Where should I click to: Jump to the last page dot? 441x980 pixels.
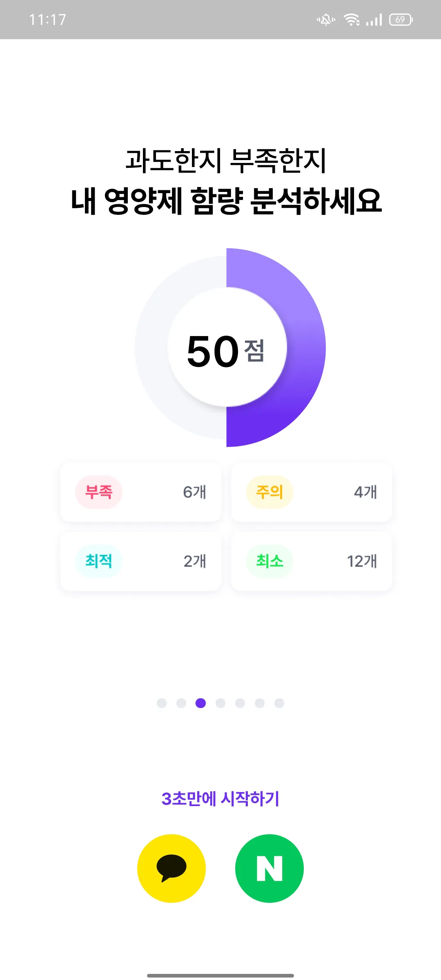[x=279, y=703]
